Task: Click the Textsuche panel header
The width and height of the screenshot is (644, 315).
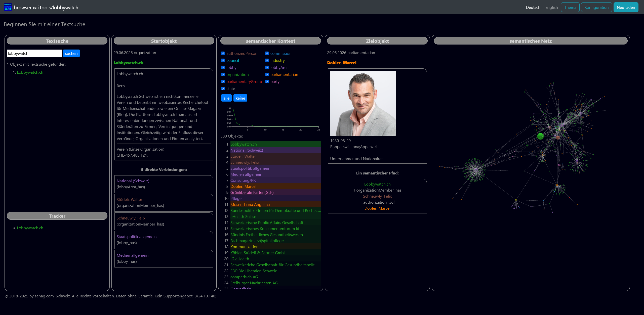Action: 57,41
